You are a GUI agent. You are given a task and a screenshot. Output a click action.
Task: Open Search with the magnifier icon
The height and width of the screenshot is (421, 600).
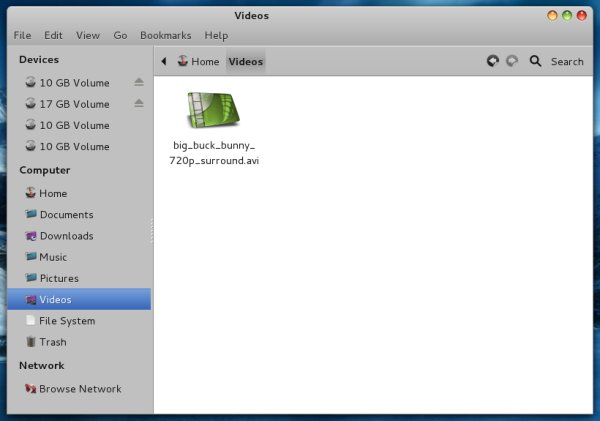535,61
